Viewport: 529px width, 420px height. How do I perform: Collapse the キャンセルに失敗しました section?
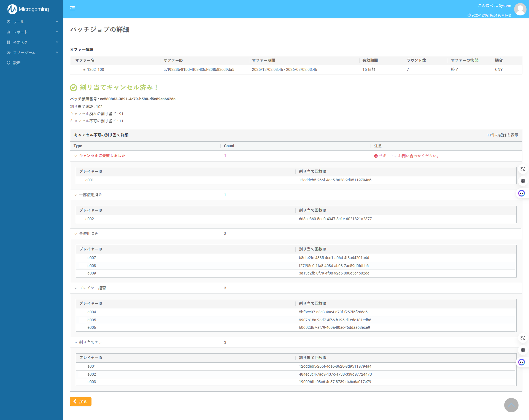click(76, 156)
